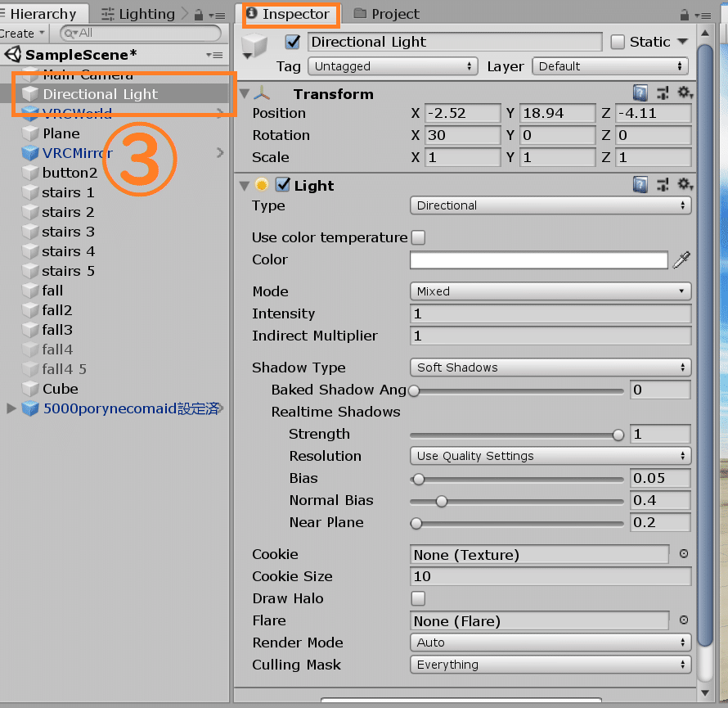This screenshot has width=728, height=708.
Task: Open Inspector panel options menu icon
Action: click(x=703, y=16)
